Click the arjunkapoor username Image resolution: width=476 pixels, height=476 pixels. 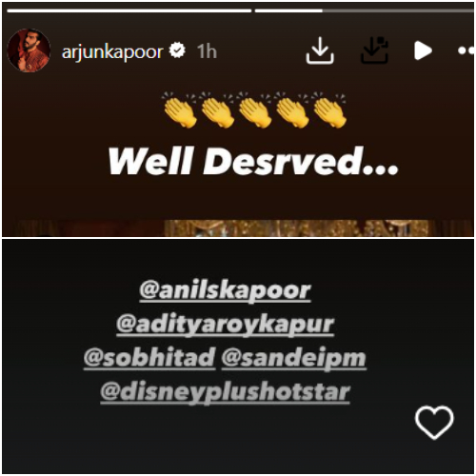(x=112, y=52)
